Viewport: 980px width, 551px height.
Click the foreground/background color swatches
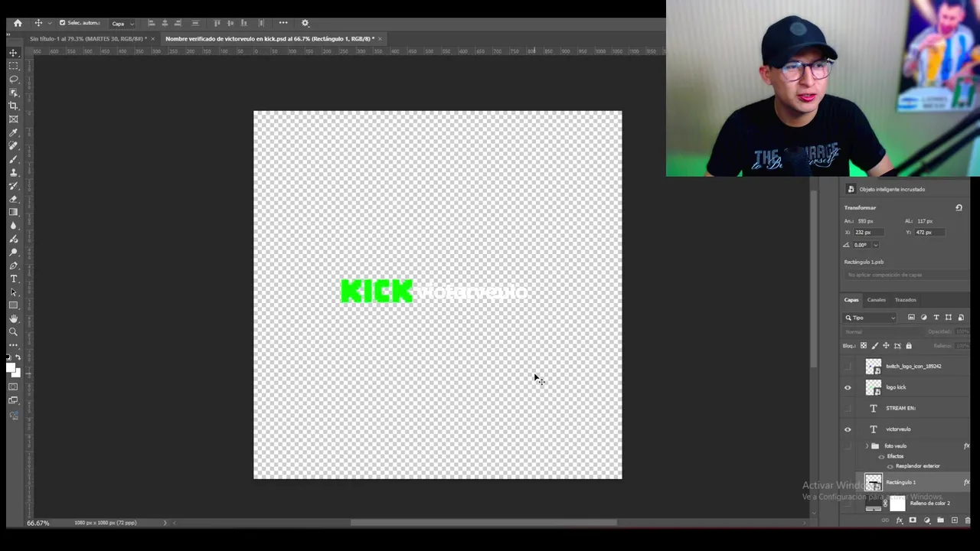(13, 370)
